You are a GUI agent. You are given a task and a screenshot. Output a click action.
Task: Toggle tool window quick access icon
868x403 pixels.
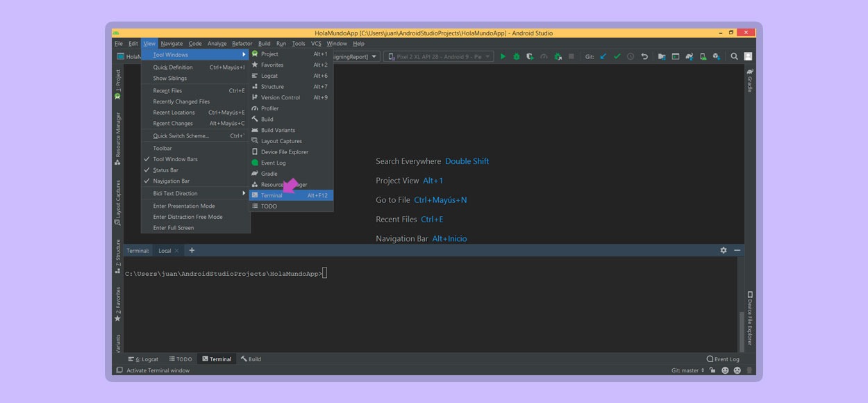tap(119, 370)
